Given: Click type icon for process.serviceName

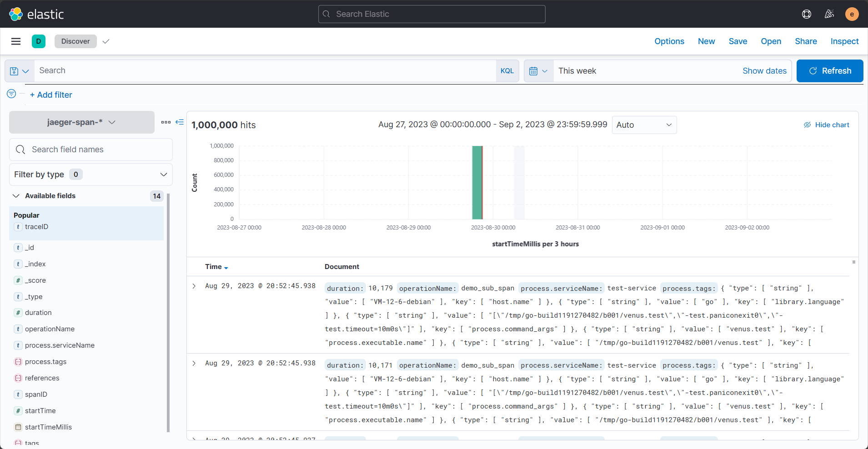Looking at the screenshot, I should (x=18, y=345).
